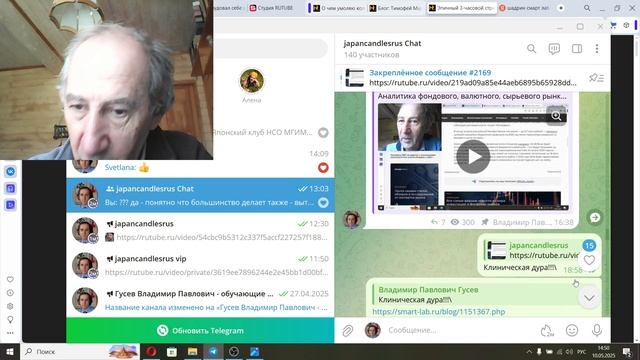The width and height of the screenshot is (640, 360).
Task: Open history clock icon in browser sidebar
Action: click(10, 293)
